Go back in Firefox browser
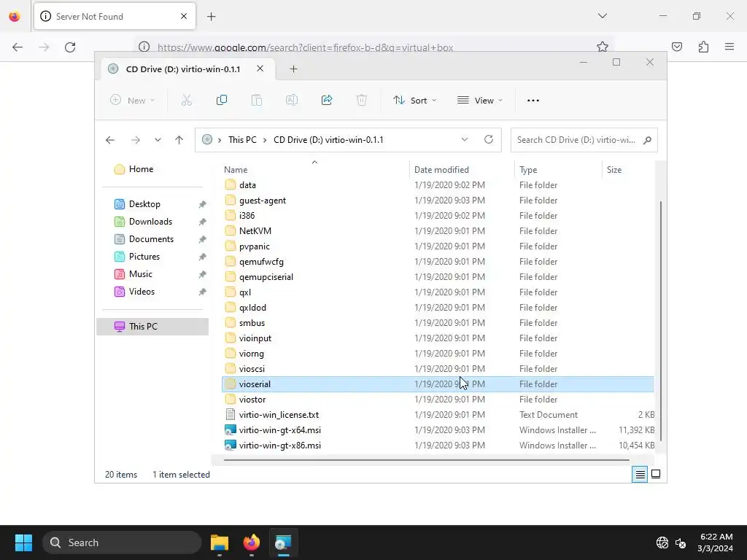This screenshot has height=560, width=747. tap(18, 47)
